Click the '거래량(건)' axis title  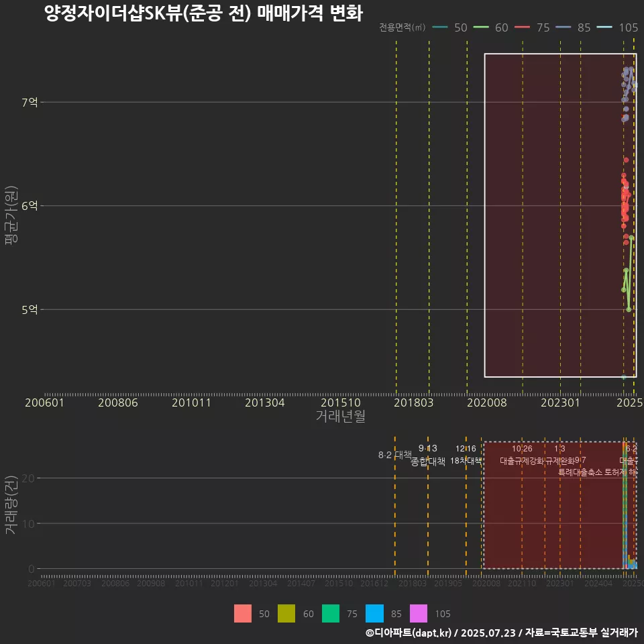point(11,504)
